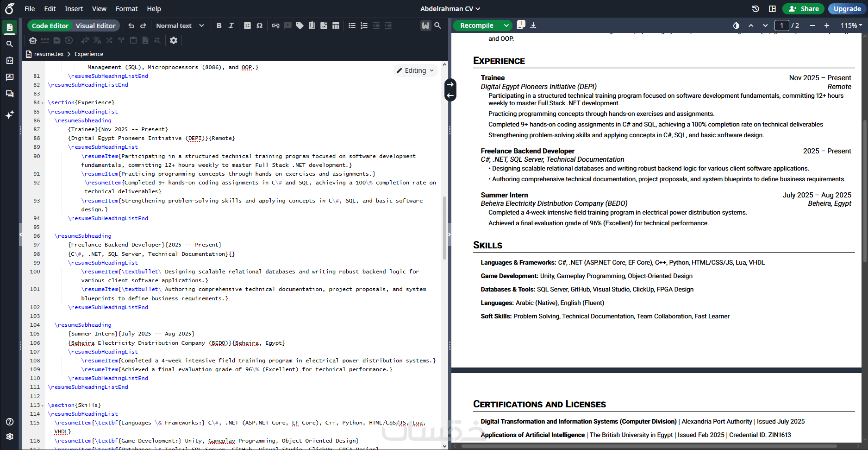Open the review panel in left sidebar

pos(10,77)
